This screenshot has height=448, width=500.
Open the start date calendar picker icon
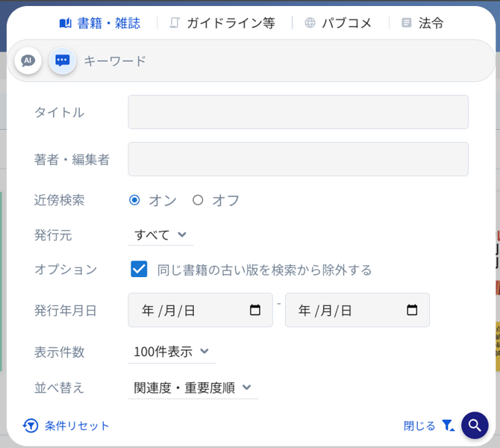coord(255,310)
